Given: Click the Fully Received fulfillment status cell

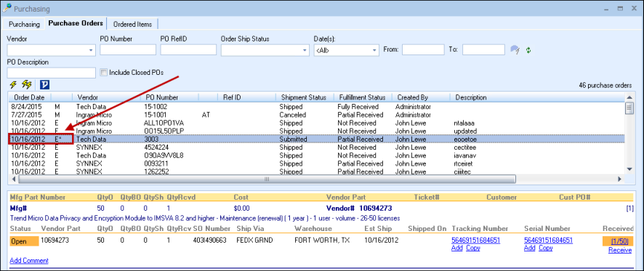Looking at the screenshot, I should (x=358, y=106).
